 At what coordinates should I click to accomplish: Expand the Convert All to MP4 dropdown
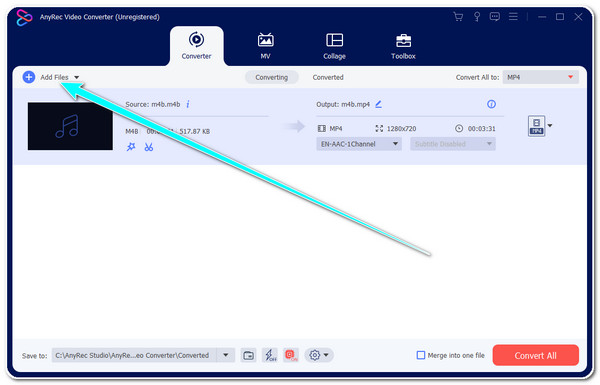click(540, 77)
